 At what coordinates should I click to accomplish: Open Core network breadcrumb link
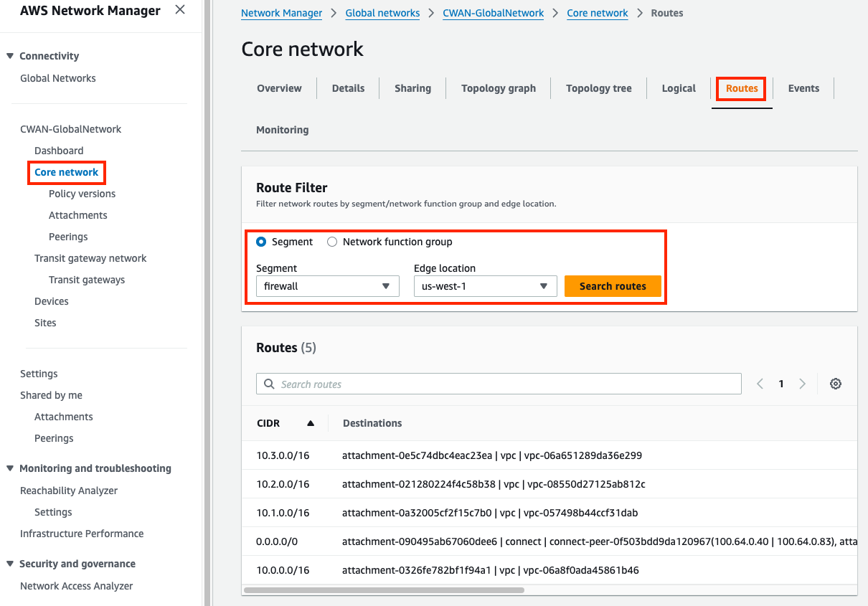pyautogui.click(x=598, y=13)
